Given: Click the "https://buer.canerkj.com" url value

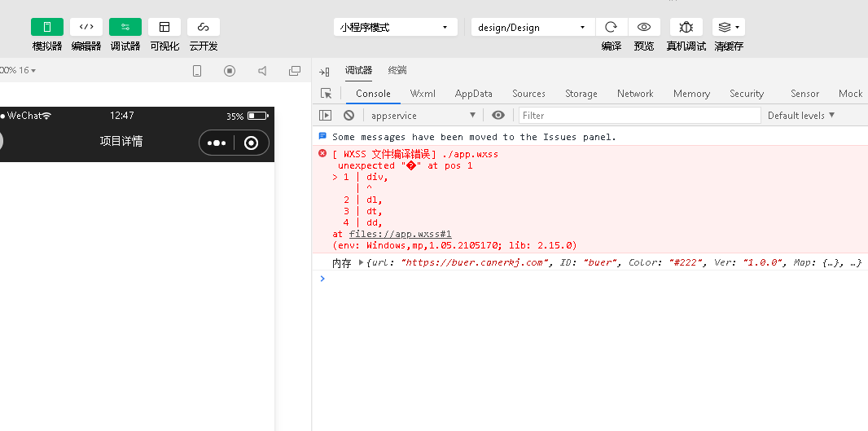Looking at the screenshot, I should point(475,262).
